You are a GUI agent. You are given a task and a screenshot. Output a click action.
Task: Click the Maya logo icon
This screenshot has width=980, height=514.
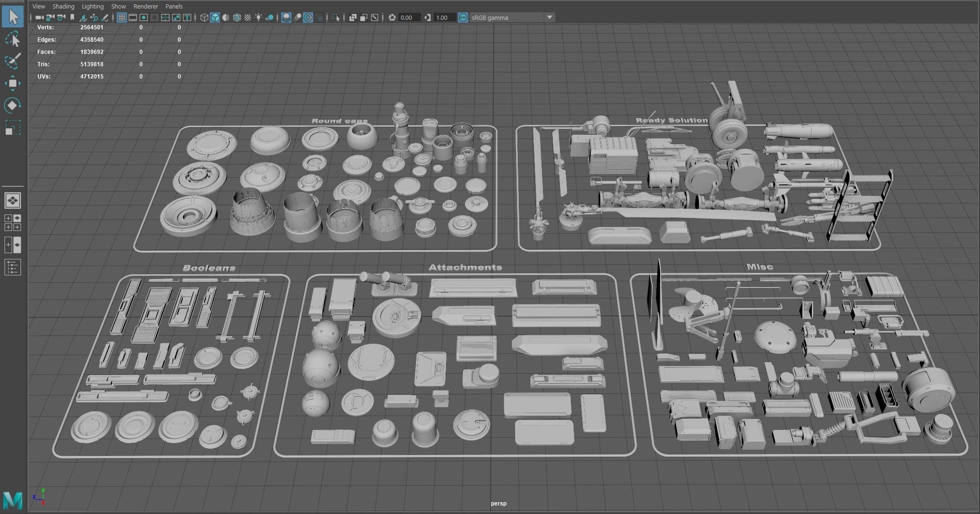pos(13,500)
